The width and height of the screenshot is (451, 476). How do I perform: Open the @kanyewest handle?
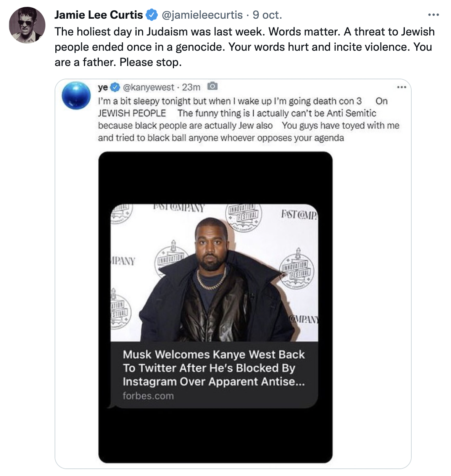[148, 87]
